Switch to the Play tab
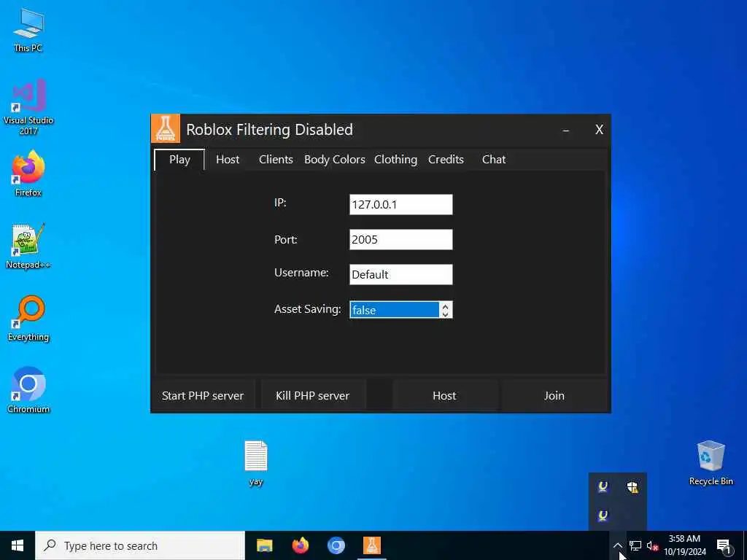The height and width of the screenshot is (560, 747). click(x=179, y=160)
